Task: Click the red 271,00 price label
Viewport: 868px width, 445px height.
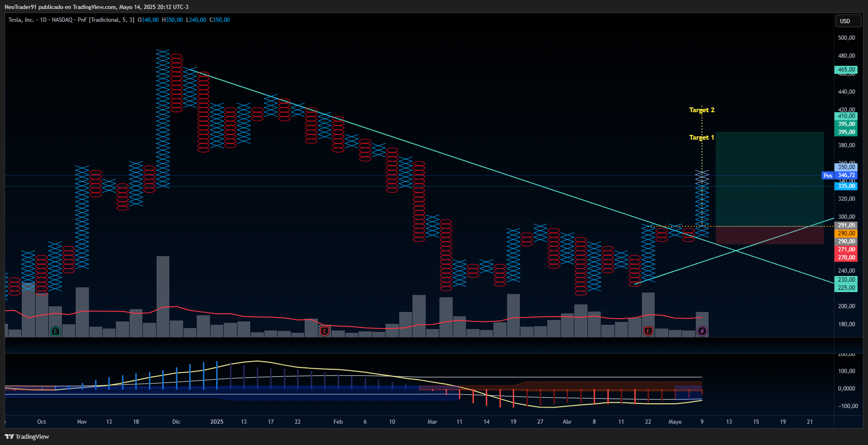Action: pos(846,249)
